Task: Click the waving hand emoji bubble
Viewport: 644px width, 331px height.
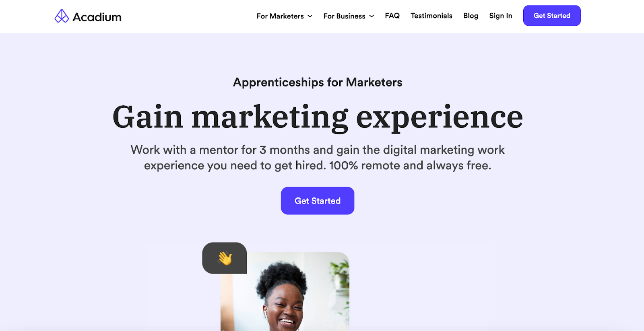Action: coord(225,258)
